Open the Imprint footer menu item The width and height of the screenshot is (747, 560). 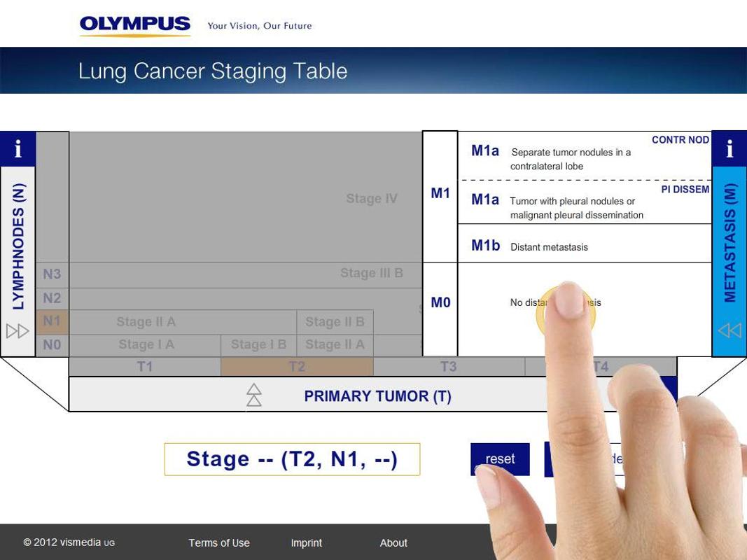tap(307, 542)
